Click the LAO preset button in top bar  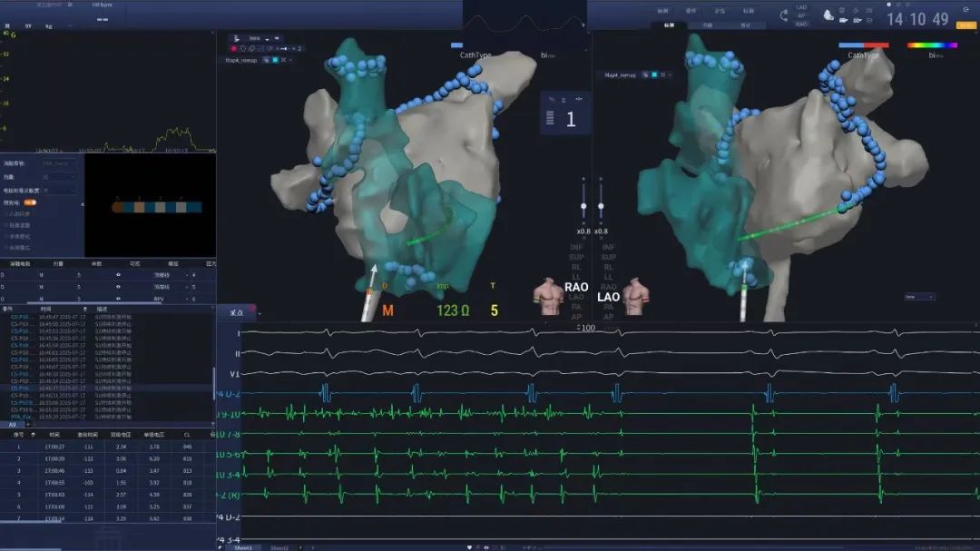click(801, 7)
